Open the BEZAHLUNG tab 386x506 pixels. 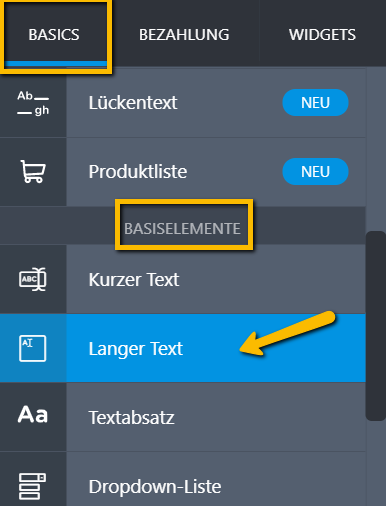tap(184, 35)
